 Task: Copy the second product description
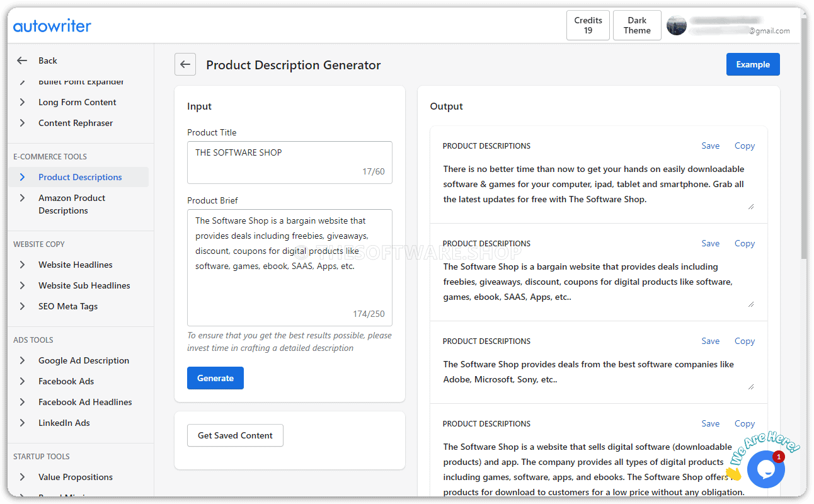(745, 243)
